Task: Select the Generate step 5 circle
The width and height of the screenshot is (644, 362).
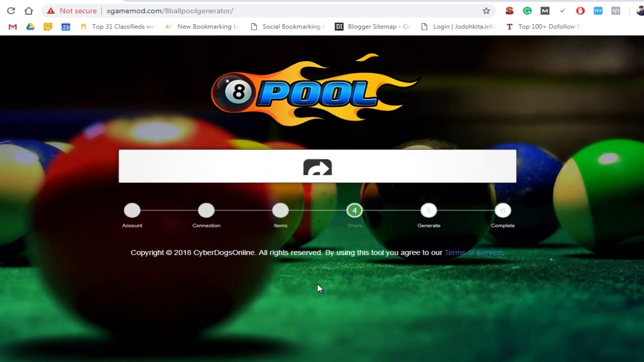Action: click(x=429, y=210)
